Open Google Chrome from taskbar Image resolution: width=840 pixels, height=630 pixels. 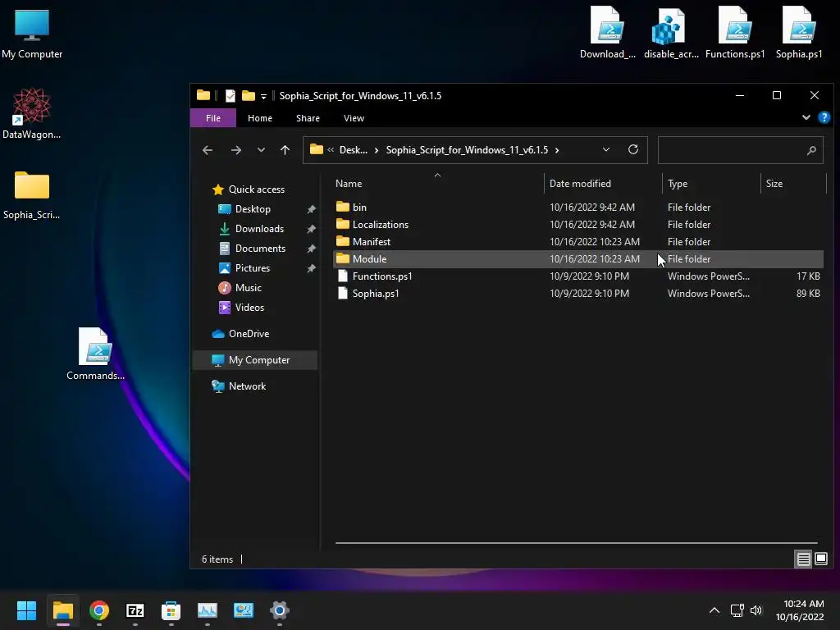pos(99,610)
